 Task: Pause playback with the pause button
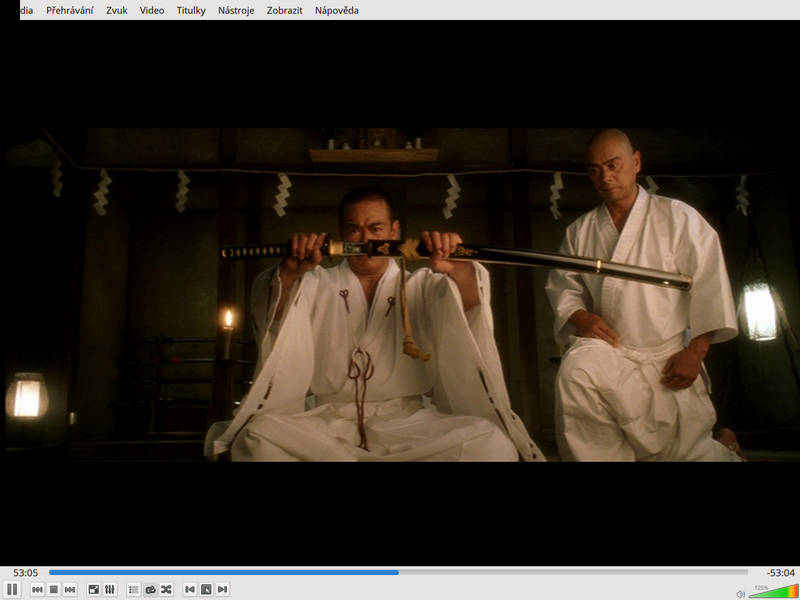tap(11, 589)
